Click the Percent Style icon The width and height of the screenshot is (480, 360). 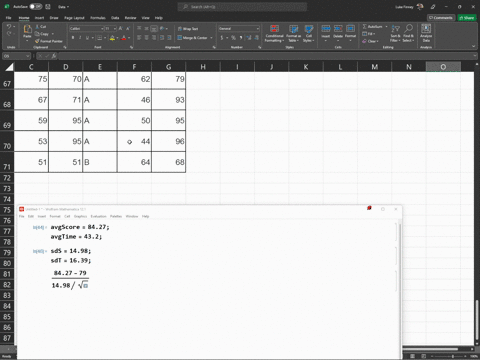(233, 38)
